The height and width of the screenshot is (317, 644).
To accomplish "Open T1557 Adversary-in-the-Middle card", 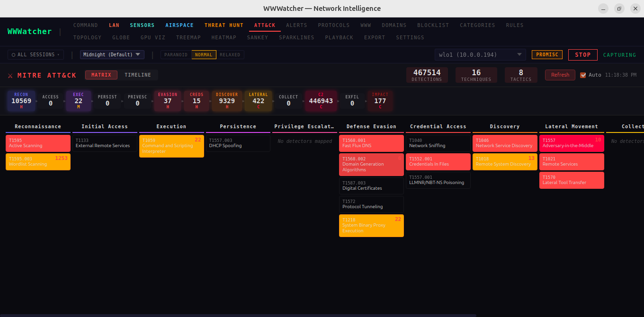I will pyautogui.click(x=572, y=143).
